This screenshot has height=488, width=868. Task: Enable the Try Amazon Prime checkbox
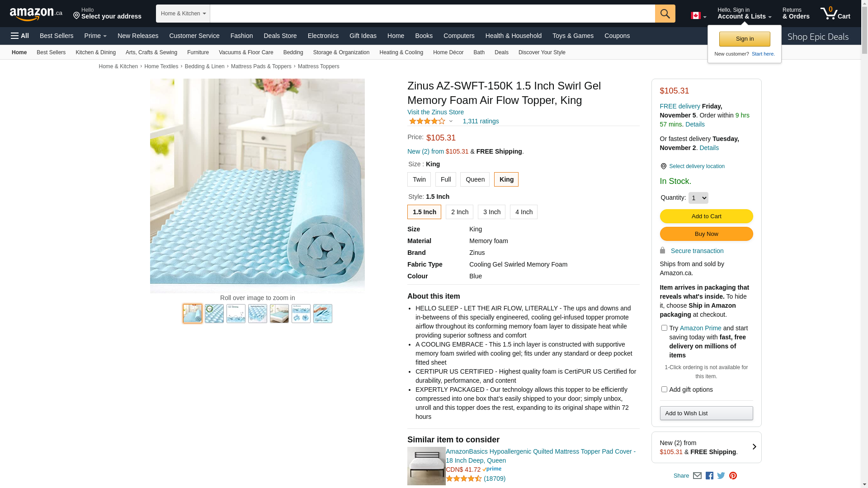pyautogui.click(x=664, y=328)
